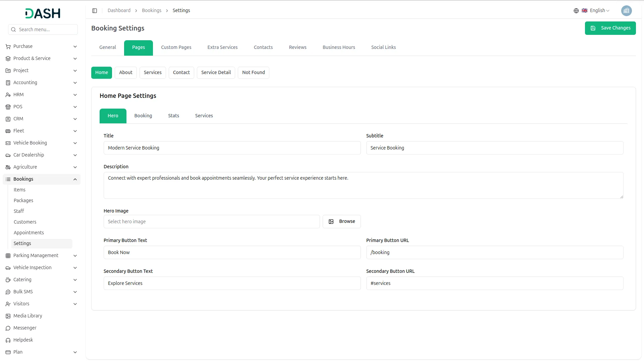Viewport: 644px width, 362px height.
Task: Click the Media Library sidebar icon
Action: pos(8,316)
